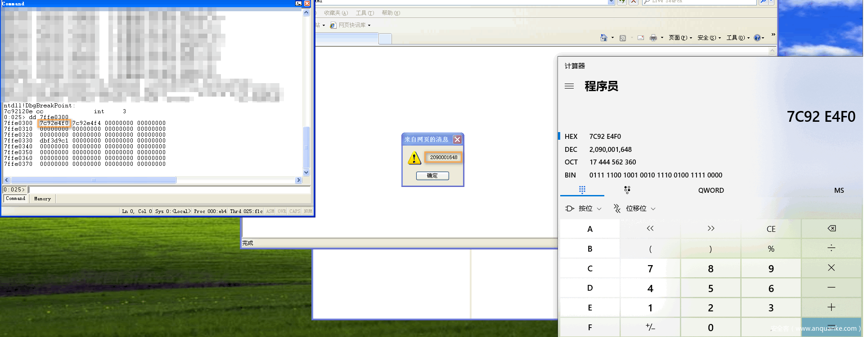The height and width of the screenshot is (337, 868).
Task: Open the 工具(O) dropdown in command bar
Action: pos(738,38)
